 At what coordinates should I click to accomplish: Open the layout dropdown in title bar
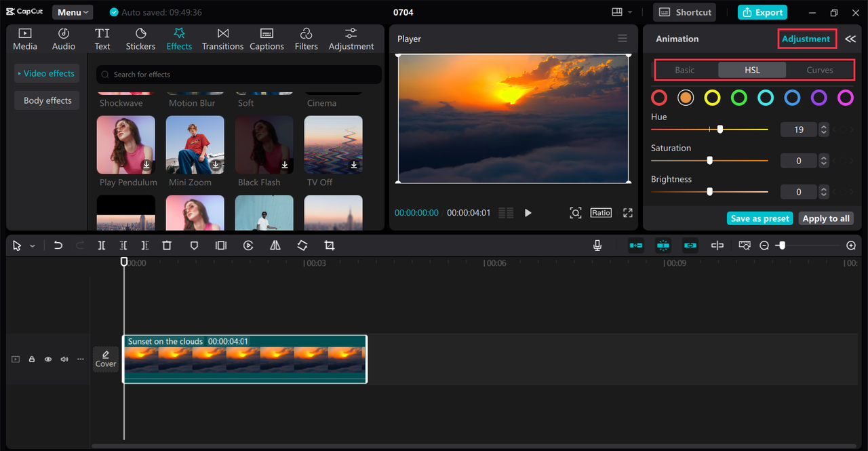[x=622, y=12]
